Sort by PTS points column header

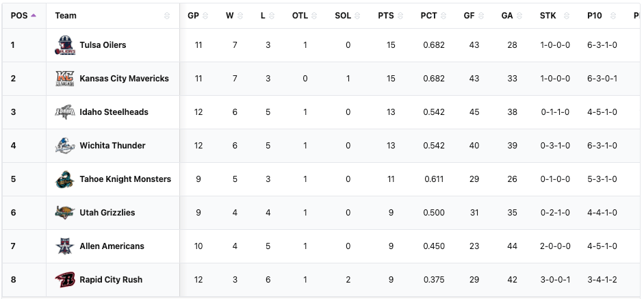click(x=386, y=15)
